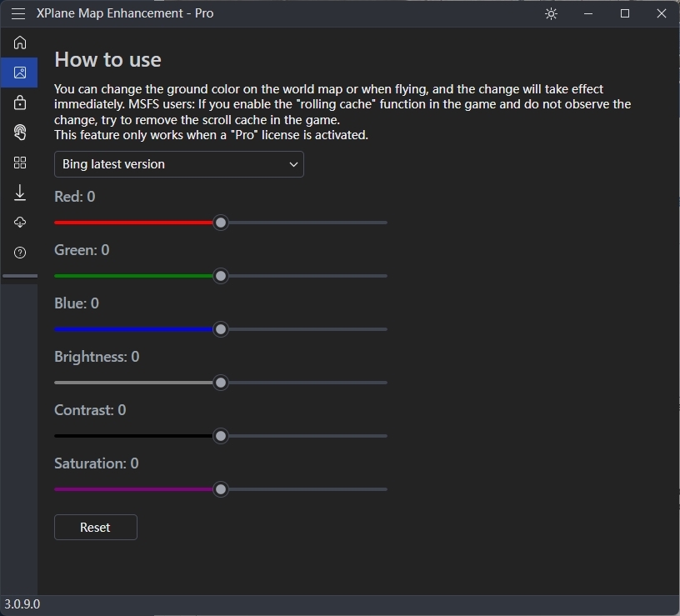Expand the Bing latest version dropdown
This screenshot has width=680, height=616.
pyautogui.click(x=178, y=164)
